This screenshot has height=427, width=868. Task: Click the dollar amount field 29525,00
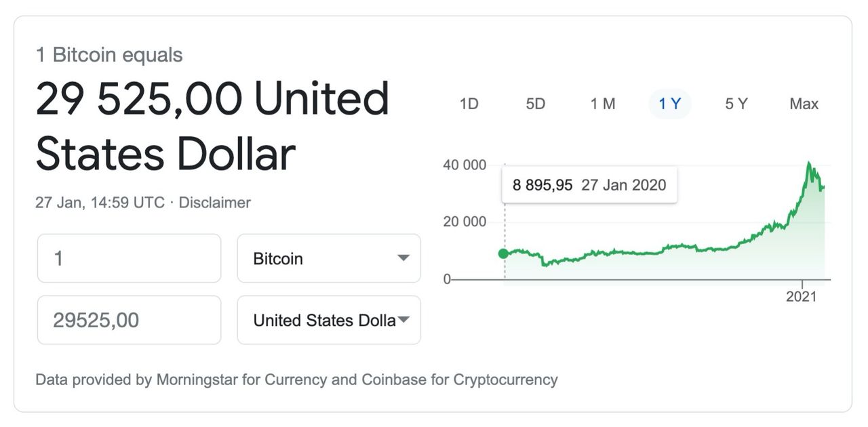click(x=129, y=320)
